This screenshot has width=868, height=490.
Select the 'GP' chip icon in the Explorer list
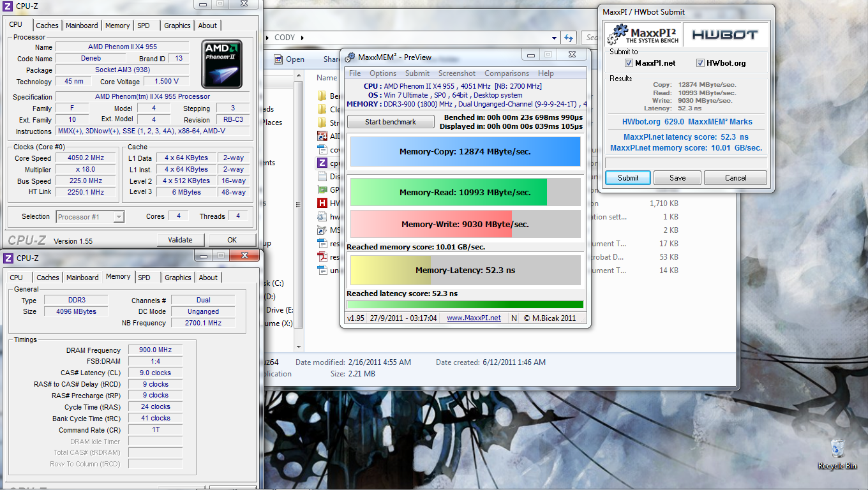pyautogui.click(x=322, y=189)
